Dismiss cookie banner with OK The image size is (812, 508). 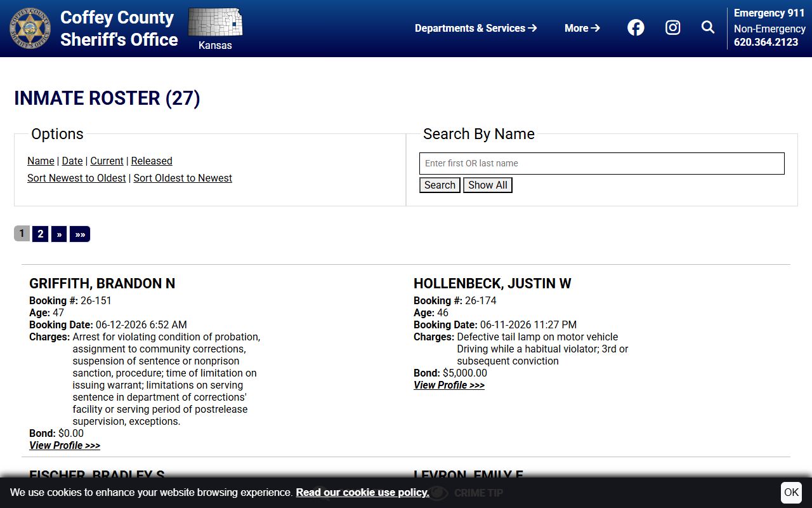coord(791,492)
